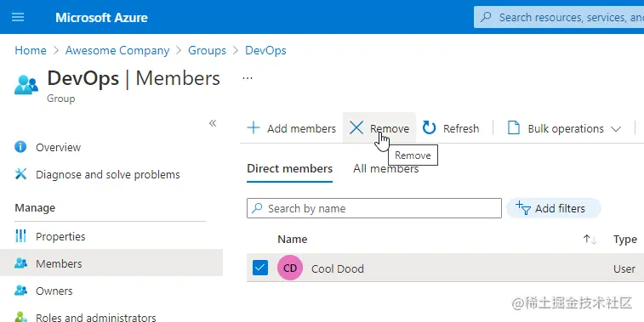Image resolution: width=644 pixels, height=322 pixels.
Task: Open Roles and administrators in sidebar
Action: tap(95, 317)
